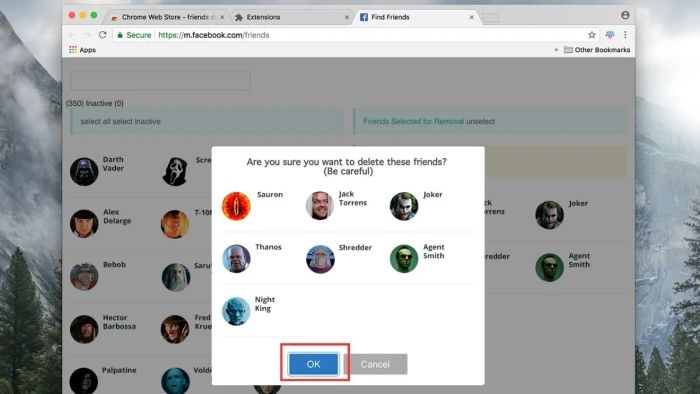Viewport: 700px width, 394px height.
Task: Click Hector Barbossa's avatar in friend list
Action: click(84, 329)
